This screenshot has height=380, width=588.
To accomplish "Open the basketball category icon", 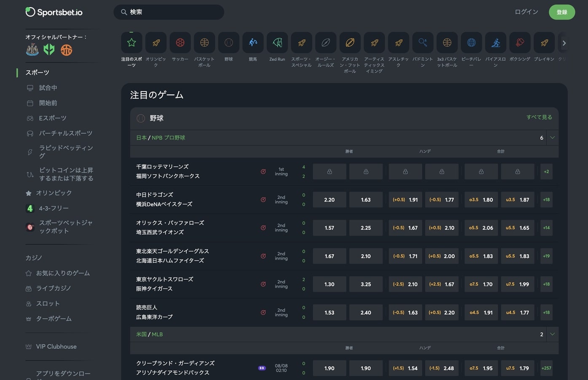I will tap(204, 43).
